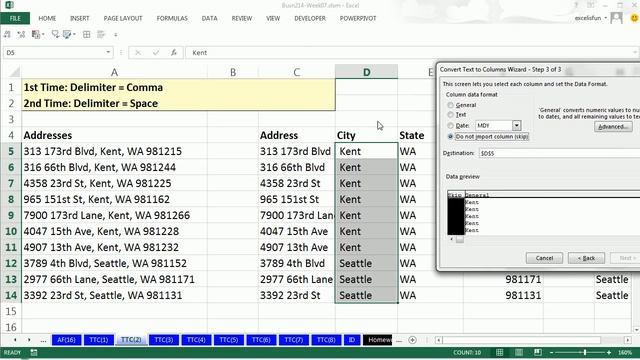Screen dimensions: 640x360
Task: Open Customize Quick Access Toolbar arrow
Action: click(x=116, y=35)
